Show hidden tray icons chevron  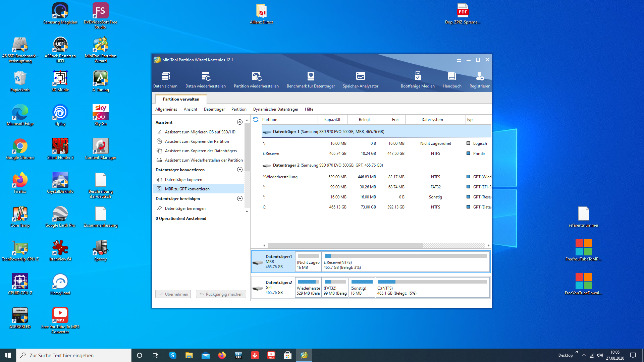click(584, 355)
